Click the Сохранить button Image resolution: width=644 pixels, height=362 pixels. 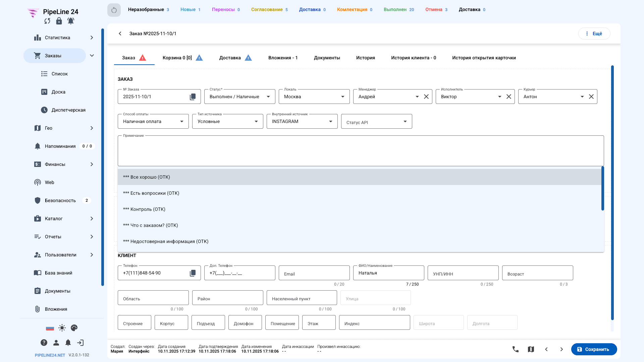click(x=594, y=349)
